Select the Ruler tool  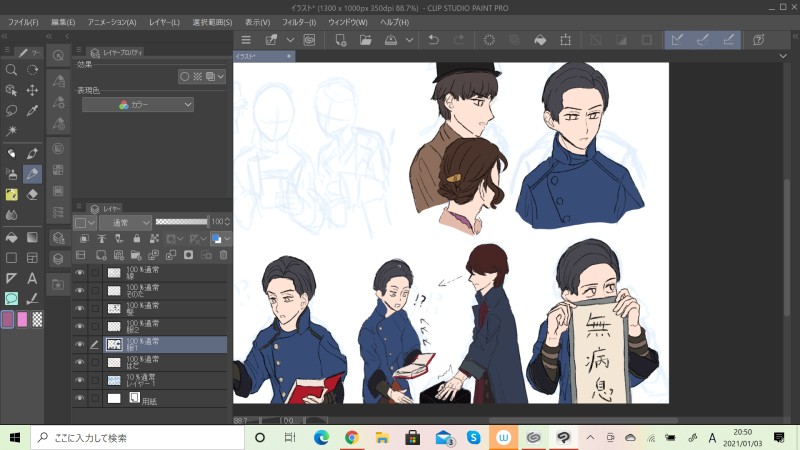pyautogui.click(x=11, y=278)
